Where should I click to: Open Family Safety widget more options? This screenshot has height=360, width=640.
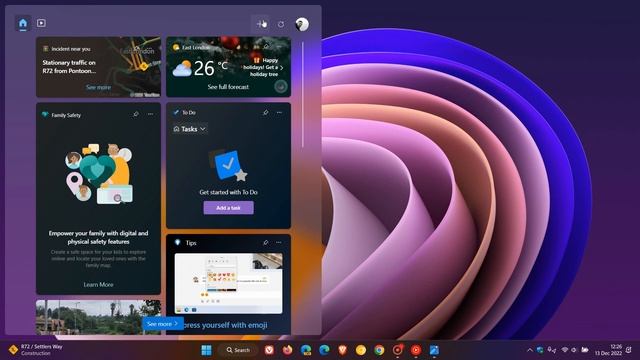pos(151,114)
